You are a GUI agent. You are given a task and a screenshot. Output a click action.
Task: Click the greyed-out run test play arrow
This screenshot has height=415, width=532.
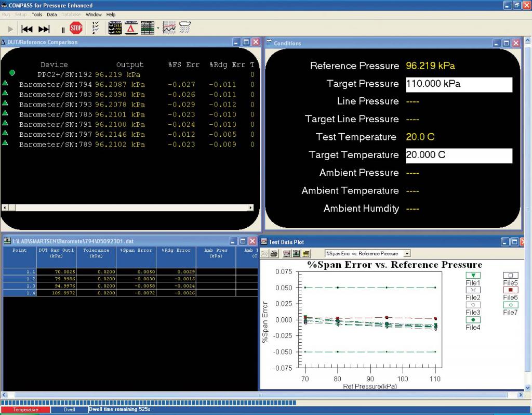(10, 29)
